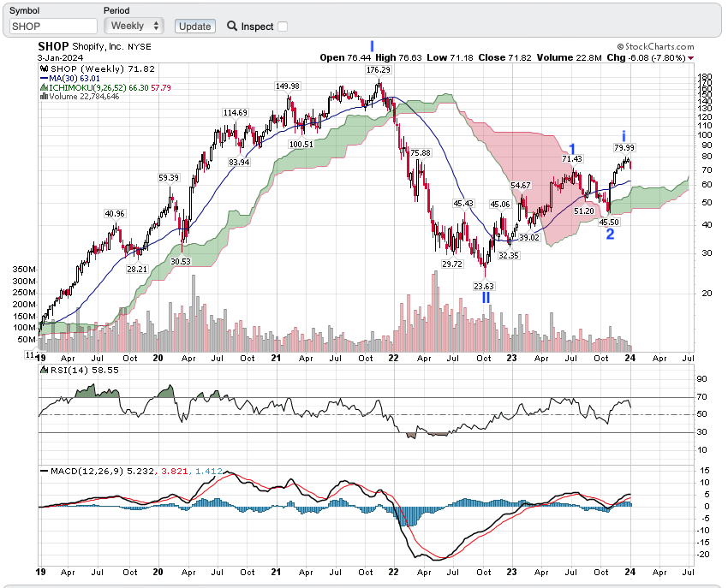Click the 23.63 low price label
The width and height of the screenshot is (728, 588).
click(484, 287)
